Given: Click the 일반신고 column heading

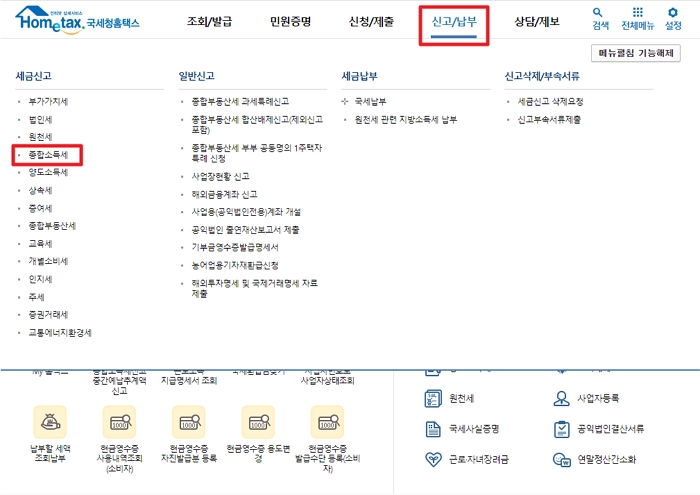Looking at the screenshot, I should [x=196, y=76].
